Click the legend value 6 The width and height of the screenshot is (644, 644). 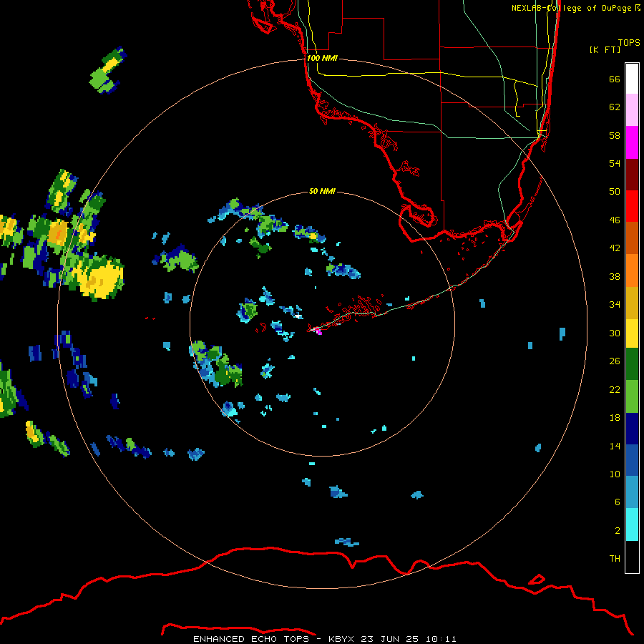point(618,502)
